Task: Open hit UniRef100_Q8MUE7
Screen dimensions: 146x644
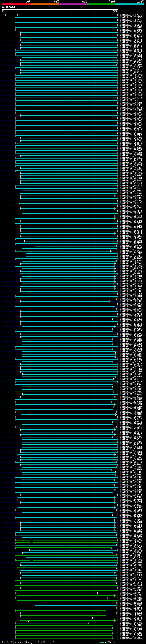Action: click(x=131, y=316)
